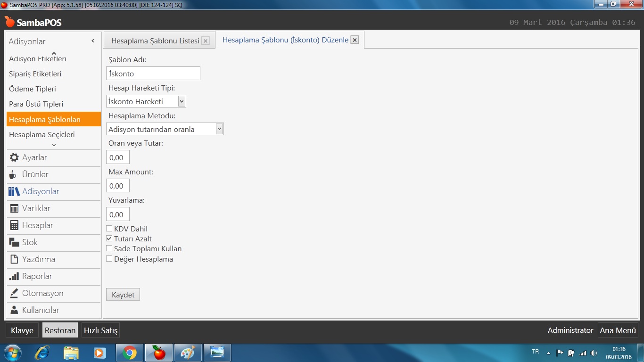
Task: Enable the KDV Dahil checkbox
Action: 109,229
